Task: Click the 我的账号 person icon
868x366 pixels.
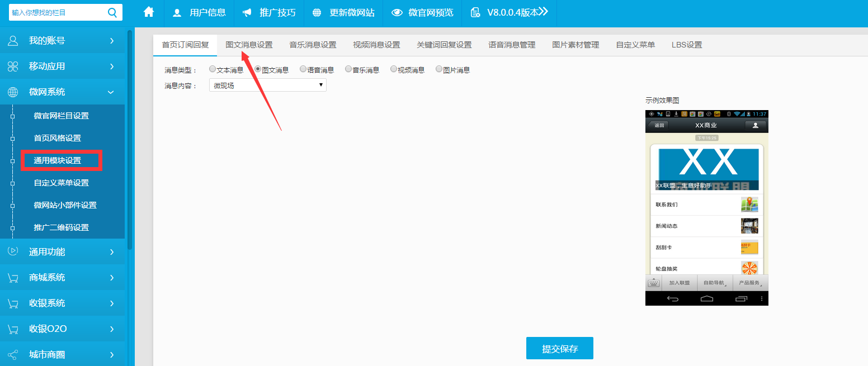Action: tap(13, 41)
